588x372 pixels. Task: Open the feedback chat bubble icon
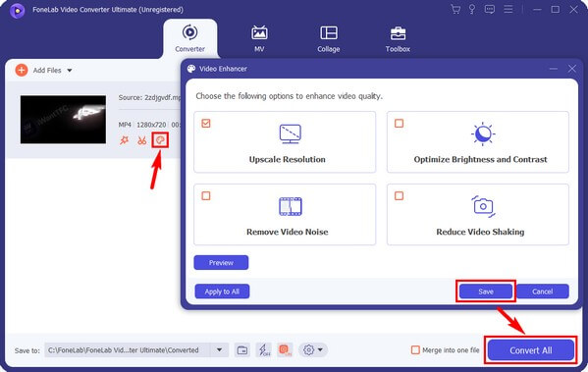point(490,10)
